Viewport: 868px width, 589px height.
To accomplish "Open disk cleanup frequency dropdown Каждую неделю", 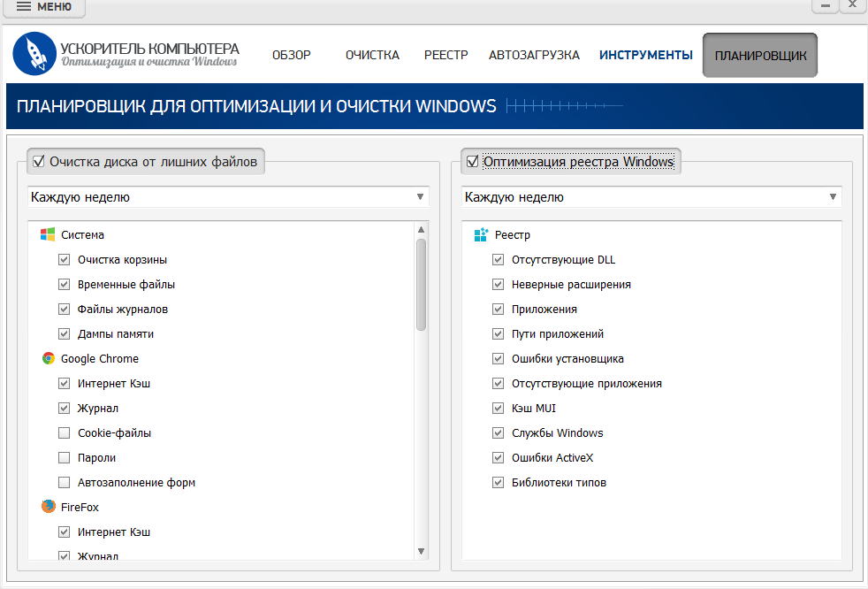I will [x=228, y=196].
